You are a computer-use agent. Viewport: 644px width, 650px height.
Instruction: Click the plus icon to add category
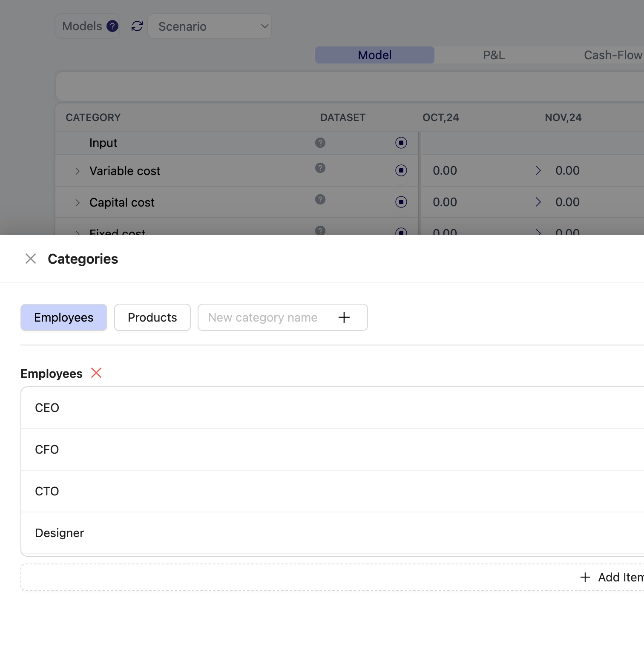[344, 317]
